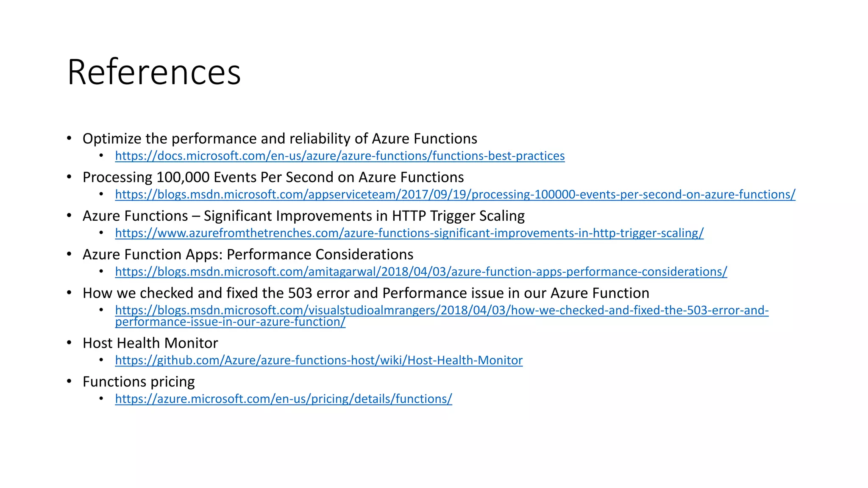Viewport: 868px width, 488px height.
Task: Click the bullet before the github.com link
Action: click(x=101, y=360)
